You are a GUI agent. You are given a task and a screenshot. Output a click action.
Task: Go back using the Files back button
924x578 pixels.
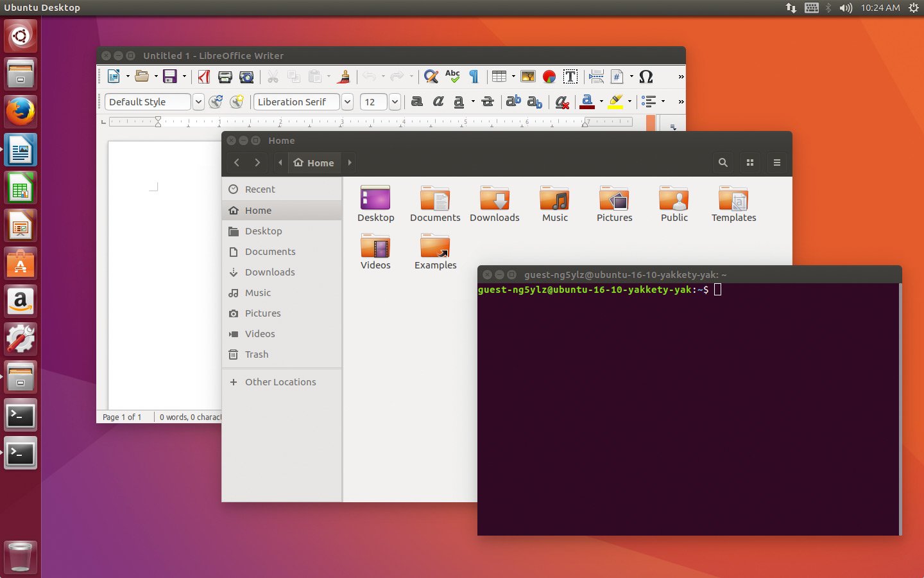point(237,163)
